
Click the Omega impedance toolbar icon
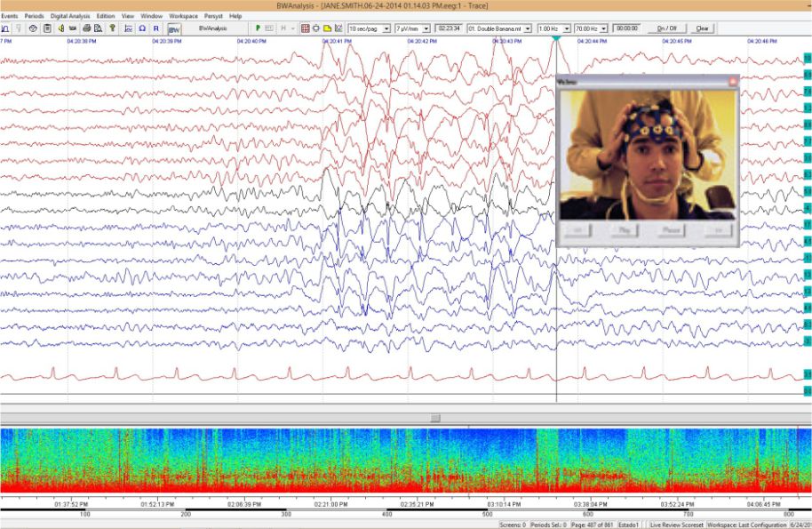click(142, 28)
